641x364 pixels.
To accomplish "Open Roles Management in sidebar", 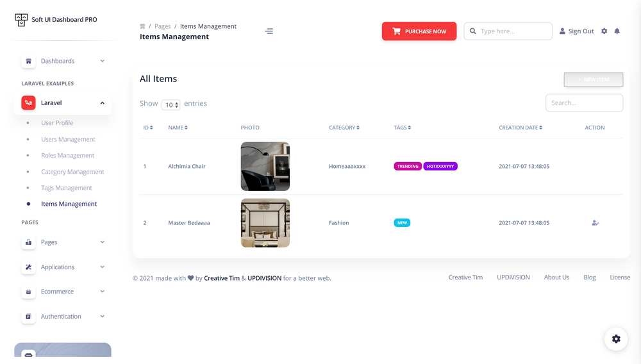I will pos(67,155).
